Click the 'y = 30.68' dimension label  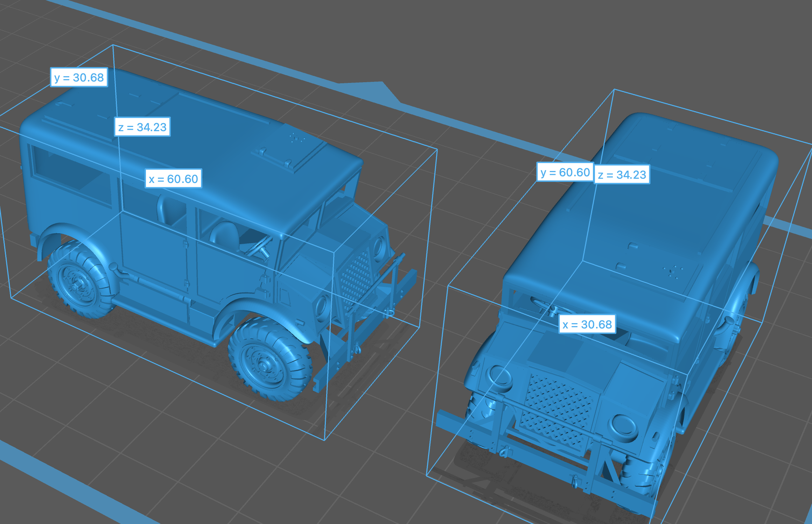79,77
